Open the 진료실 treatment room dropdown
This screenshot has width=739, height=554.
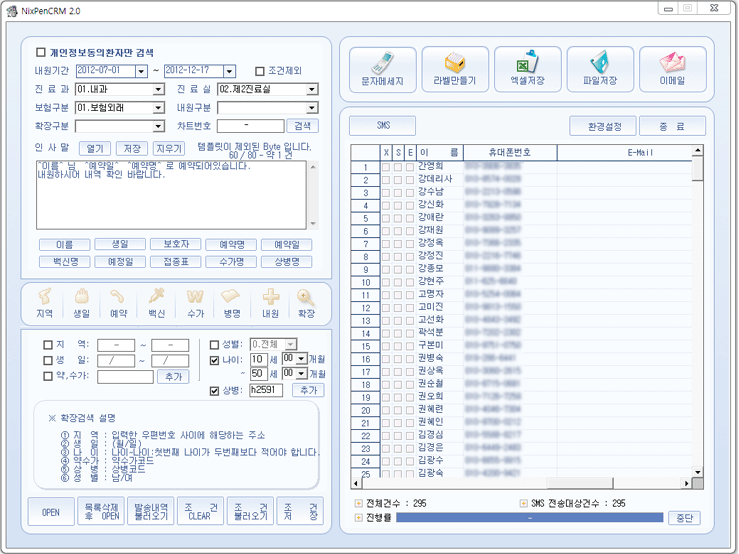pyautogui.click(x=312, y=90)
